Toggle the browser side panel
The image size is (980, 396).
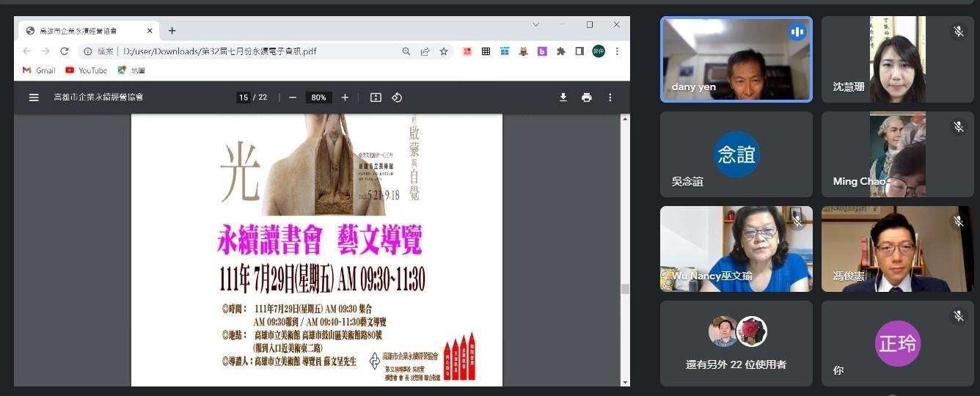(579, 51)
